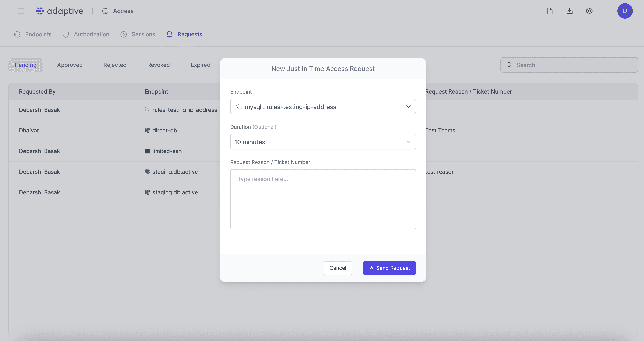Switch to the Authorization tab

(x=86, y=34)
